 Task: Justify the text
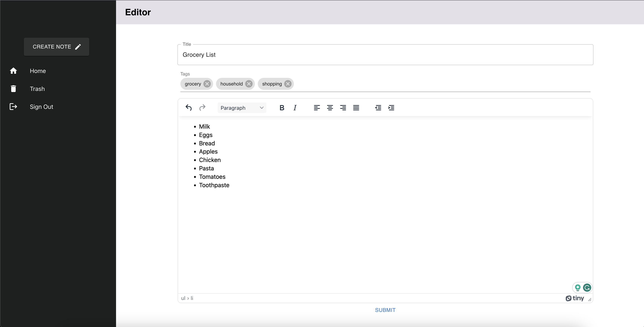pyautogui.click(x=356, y=108)
